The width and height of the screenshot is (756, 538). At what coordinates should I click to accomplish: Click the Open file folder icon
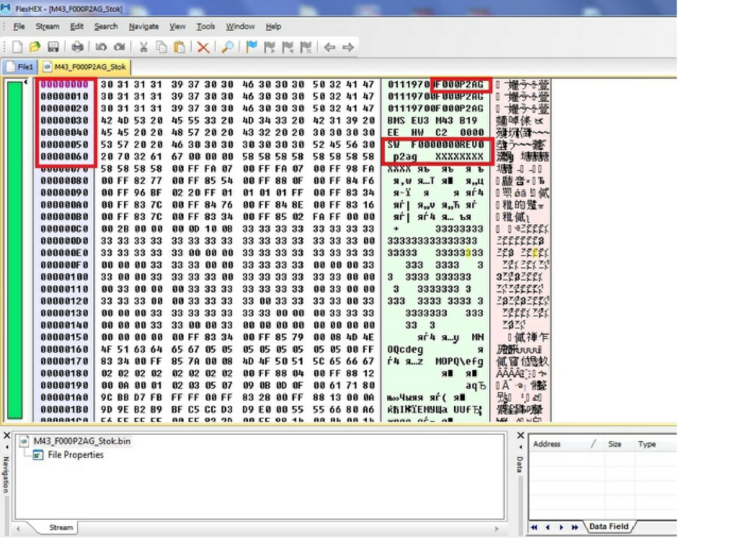tap(35, 47)
